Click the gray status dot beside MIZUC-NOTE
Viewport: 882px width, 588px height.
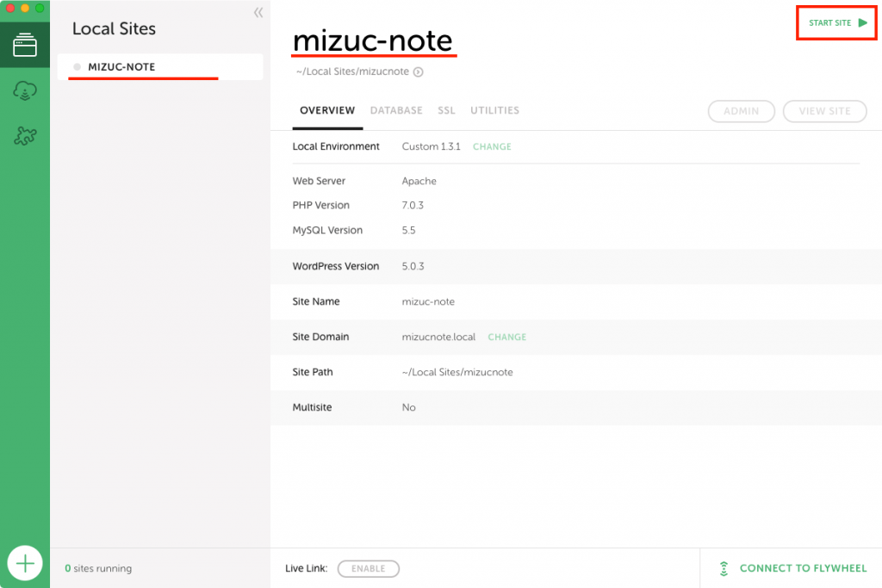pos(77,67)
